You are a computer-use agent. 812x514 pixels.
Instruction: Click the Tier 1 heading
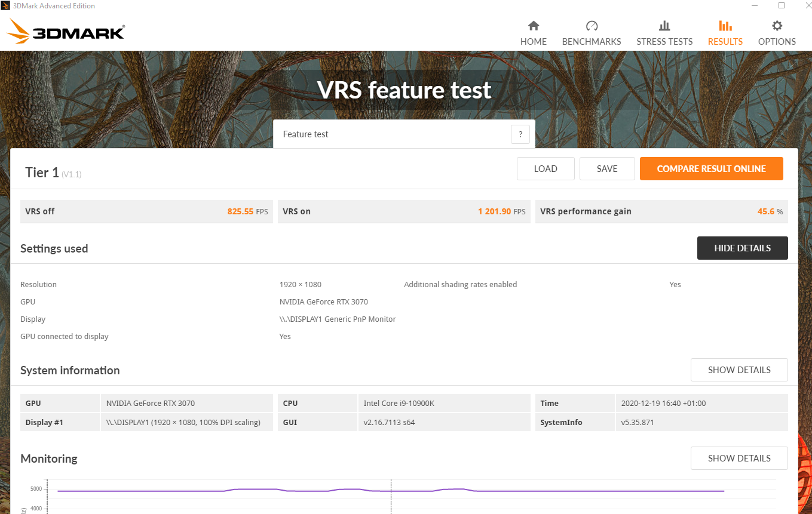(42, 173)
